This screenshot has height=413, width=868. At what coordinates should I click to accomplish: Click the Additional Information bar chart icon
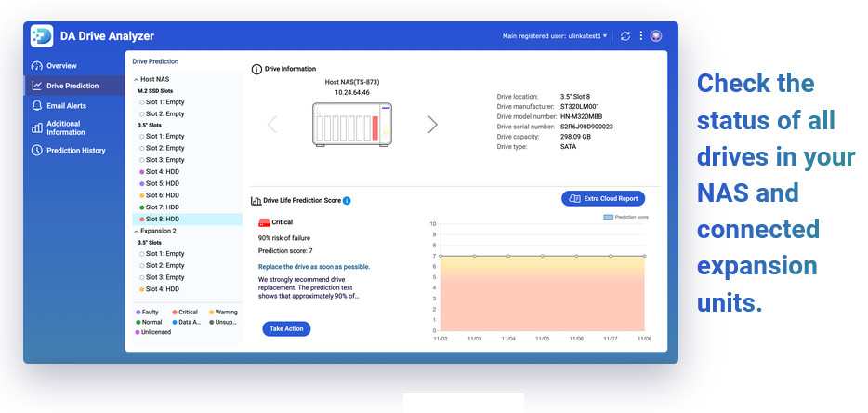click(x=37, y=128)
